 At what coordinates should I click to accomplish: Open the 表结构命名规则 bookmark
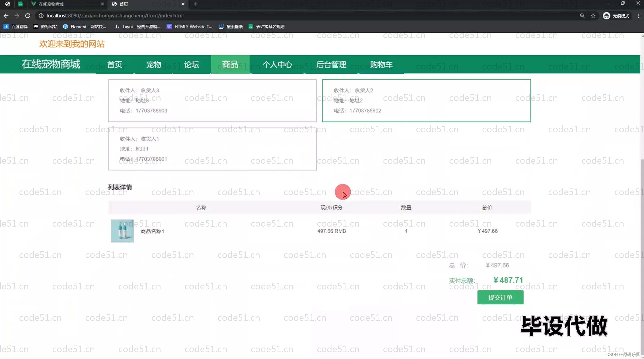pyautogui.click(x=267, y=26)
